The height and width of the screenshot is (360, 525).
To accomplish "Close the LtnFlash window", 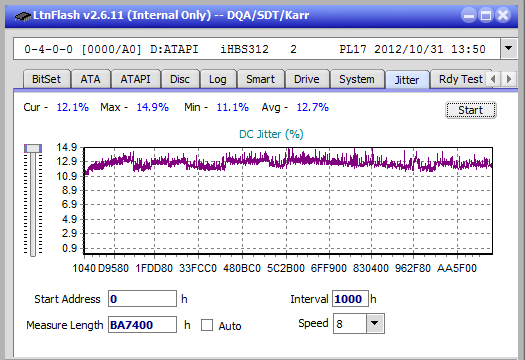I will [503, 15].
